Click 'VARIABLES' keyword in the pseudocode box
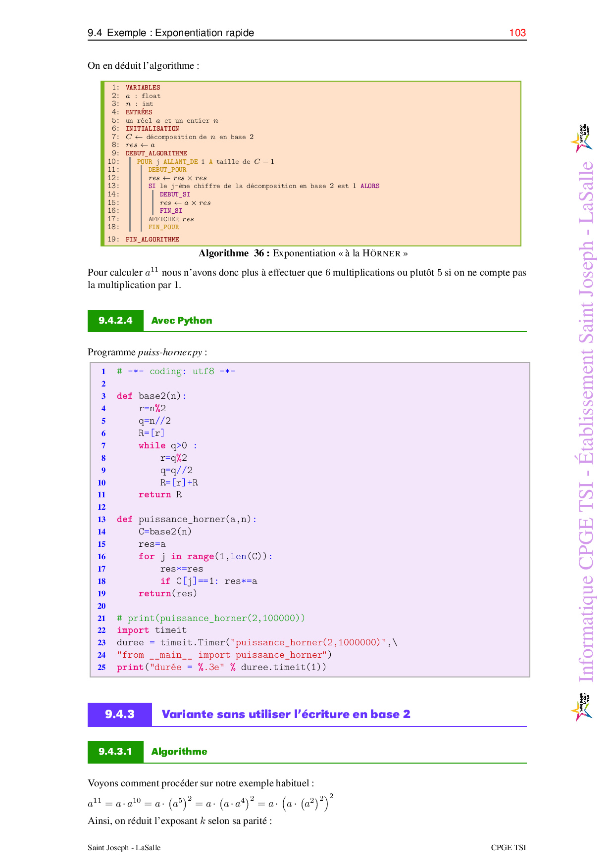 coord(143,88)
